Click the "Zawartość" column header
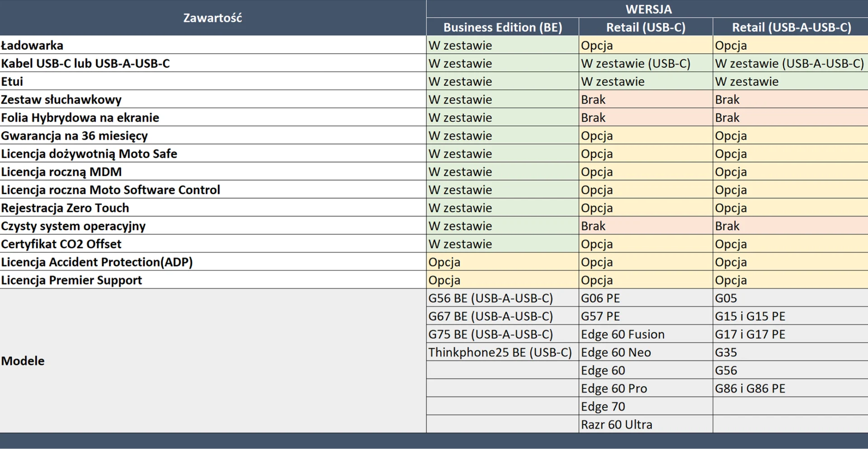 [212, 18]
